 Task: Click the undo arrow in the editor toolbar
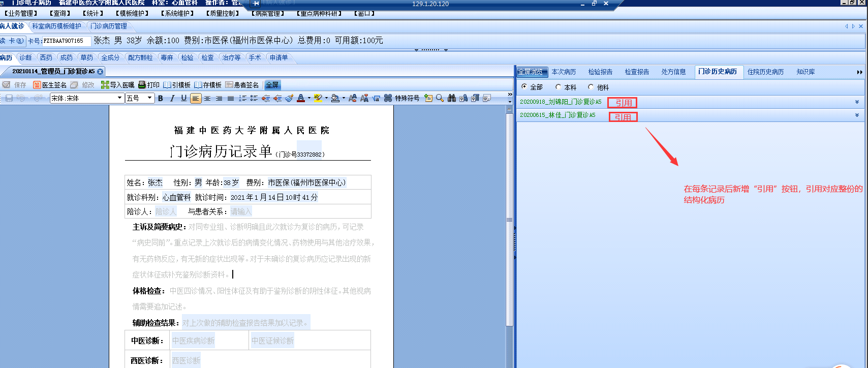pos(21,98)
